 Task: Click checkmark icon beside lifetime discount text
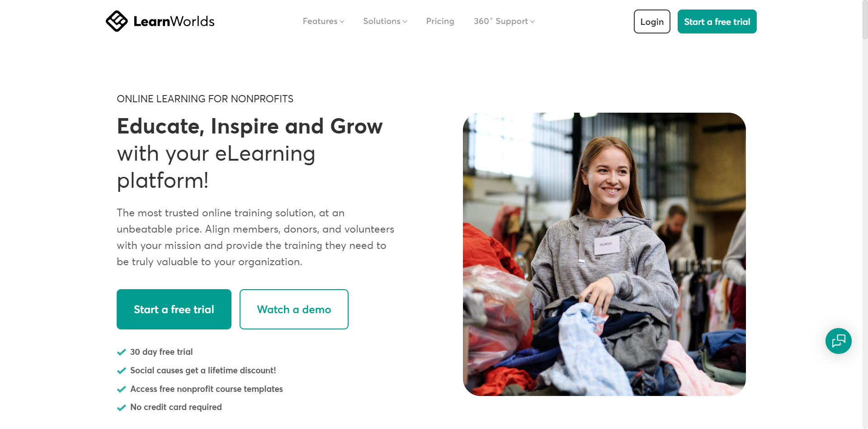pyautogui.click(x=121, y=371)
